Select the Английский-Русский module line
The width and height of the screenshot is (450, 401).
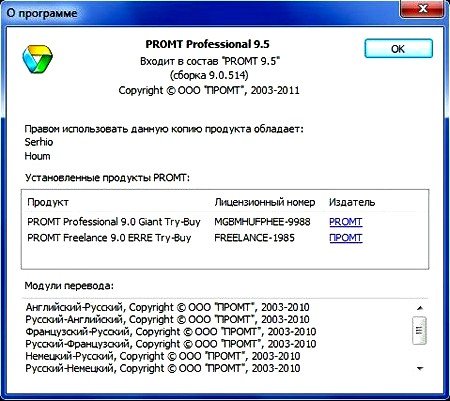(x=167, y=307)
